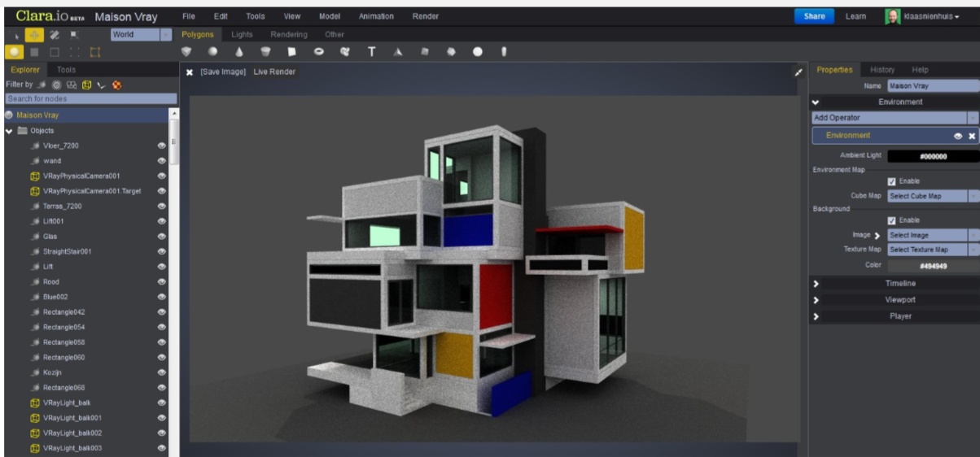
Task: Collapse the Objects folder in the tree
Action: point(9,131)
